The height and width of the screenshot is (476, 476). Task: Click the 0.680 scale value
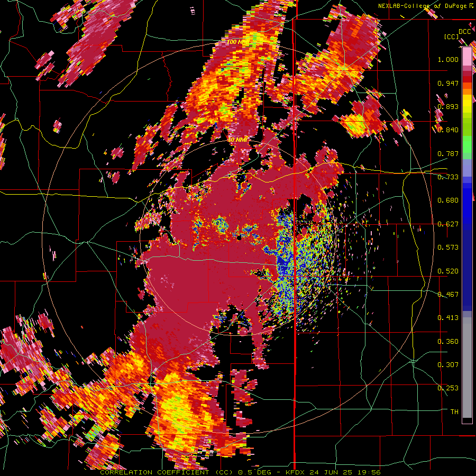click(x=448, y=200)
